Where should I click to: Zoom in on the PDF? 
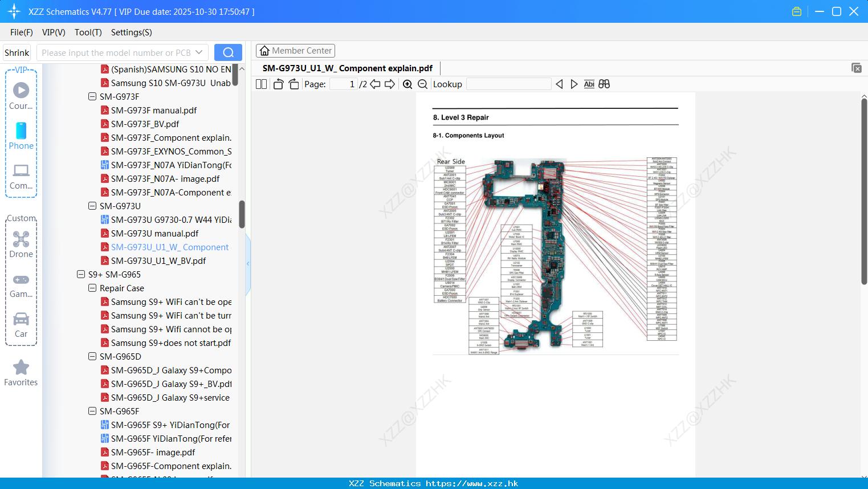click(407, 84)
